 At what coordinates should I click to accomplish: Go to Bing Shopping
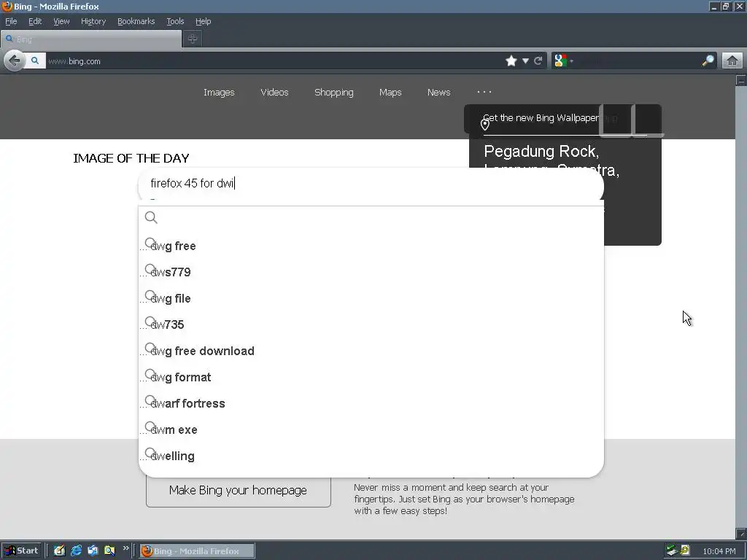pyautogui.click(x=334, y=93)
